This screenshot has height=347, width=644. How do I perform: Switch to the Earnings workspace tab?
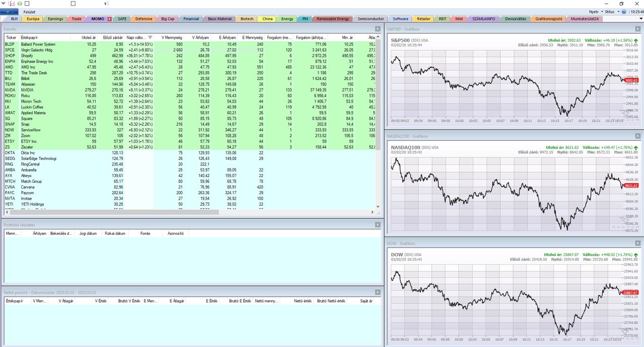tap(56, 19)
